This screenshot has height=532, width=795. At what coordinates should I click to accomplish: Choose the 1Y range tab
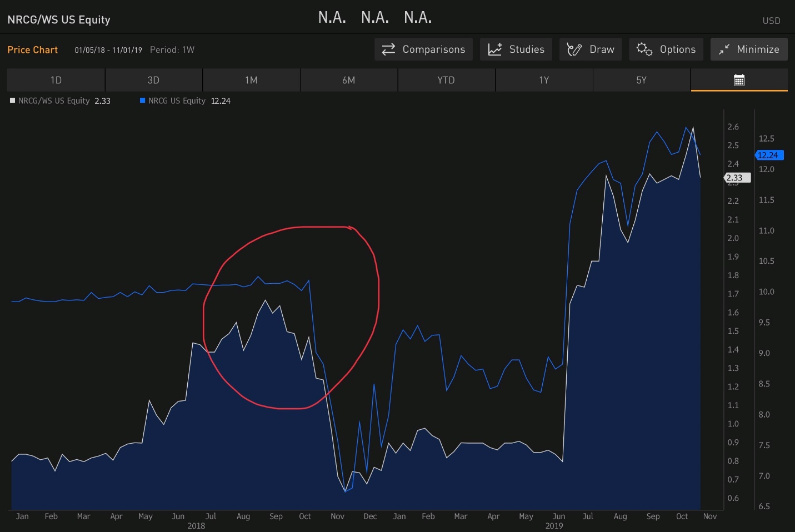click(544, 80)
